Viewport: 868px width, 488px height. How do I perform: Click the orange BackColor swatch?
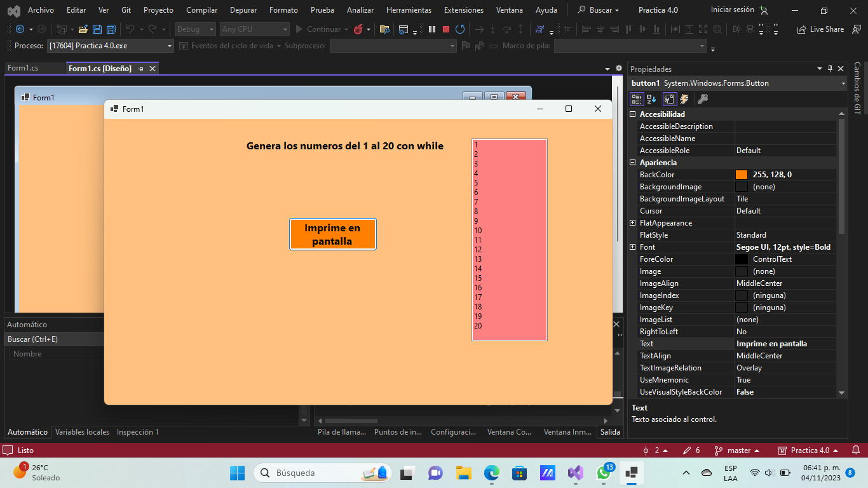click(x=742, y=174)
